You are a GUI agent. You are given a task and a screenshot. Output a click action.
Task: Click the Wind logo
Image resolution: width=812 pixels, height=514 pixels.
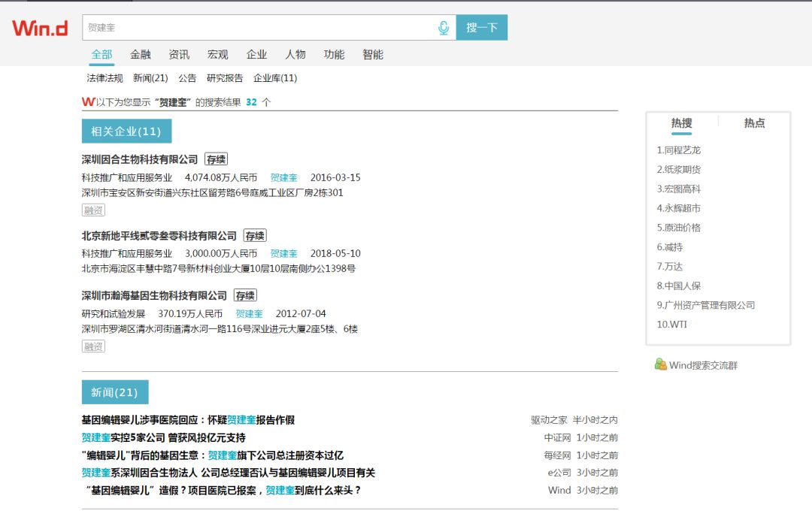40,29
